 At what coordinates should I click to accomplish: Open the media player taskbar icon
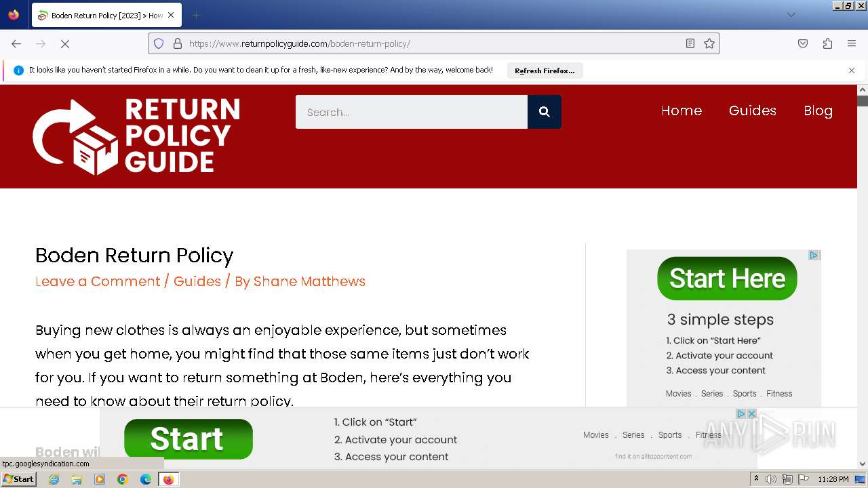[x=100, y=479]
